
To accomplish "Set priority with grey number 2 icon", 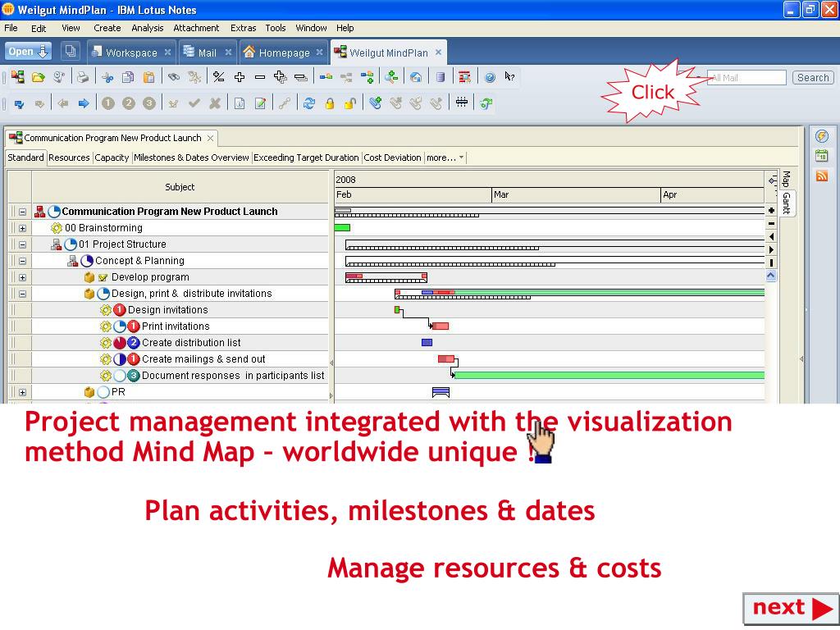I will (x=129, y=103).
